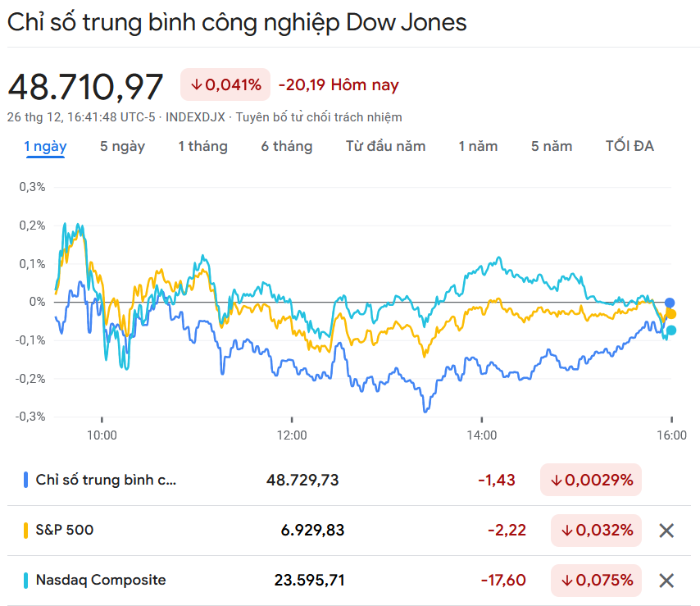700x606 pixels.
Task: Click the S&P 500 yellow endpoint dot
Action: [x=671, y=314]
